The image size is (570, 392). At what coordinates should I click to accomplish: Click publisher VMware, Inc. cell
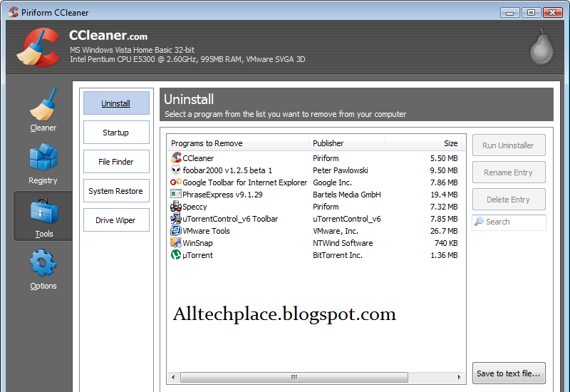(336, 231)
